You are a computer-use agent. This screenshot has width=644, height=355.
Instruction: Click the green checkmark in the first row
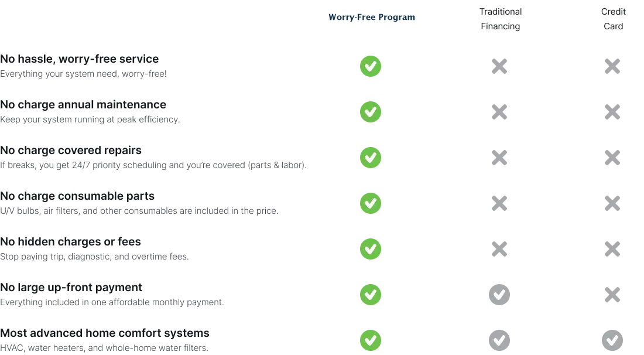[x=369, y=66]
